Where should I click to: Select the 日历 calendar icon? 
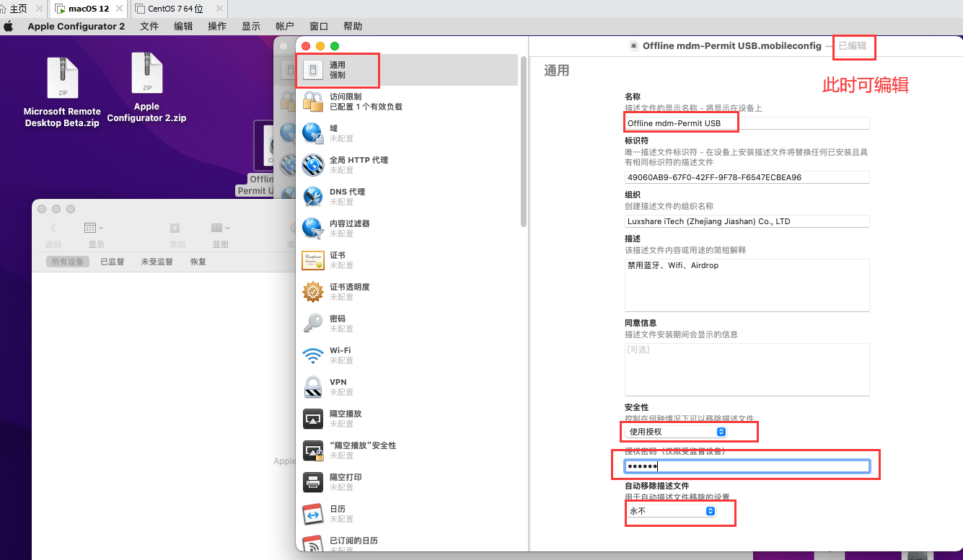point(313,514)
